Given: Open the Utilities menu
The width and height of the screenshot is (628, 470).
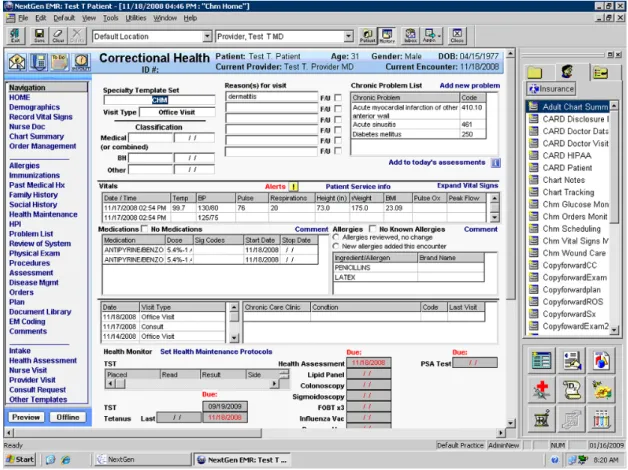Looking at the screenshot, I should 136,18.
